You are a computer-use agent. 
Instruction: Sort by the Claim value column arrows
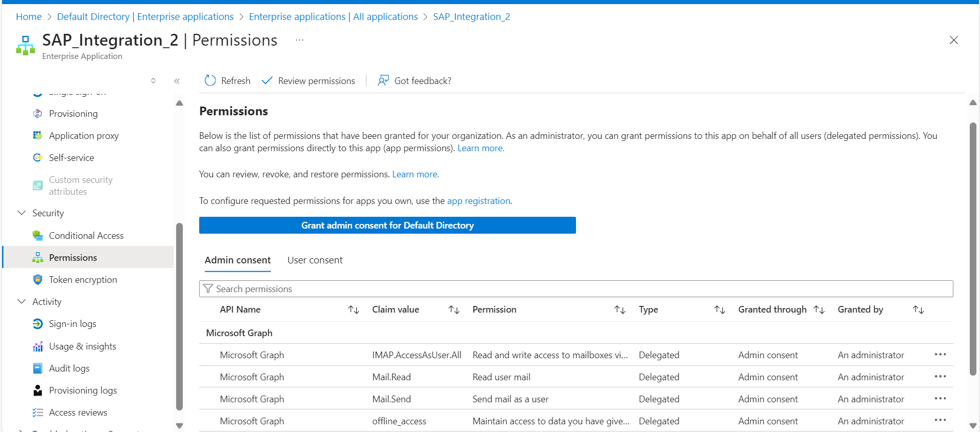[454, 310]
